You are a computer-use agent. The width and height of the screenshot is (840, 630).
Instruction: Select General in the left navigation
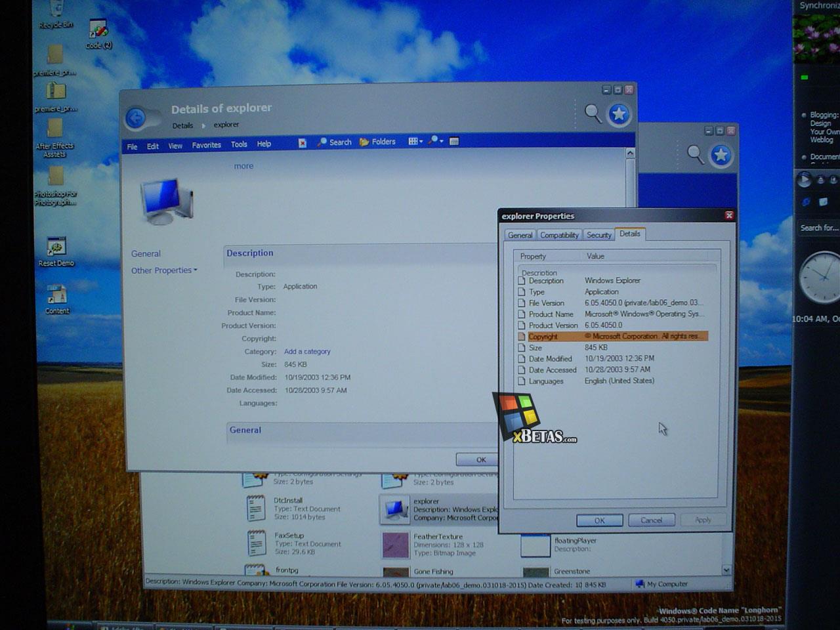[146, 254]
